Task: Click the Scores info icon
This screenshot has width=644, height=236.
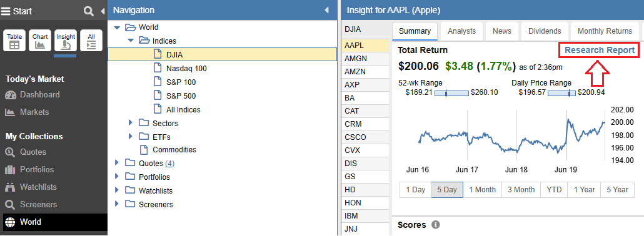Action: click(436, 225)
